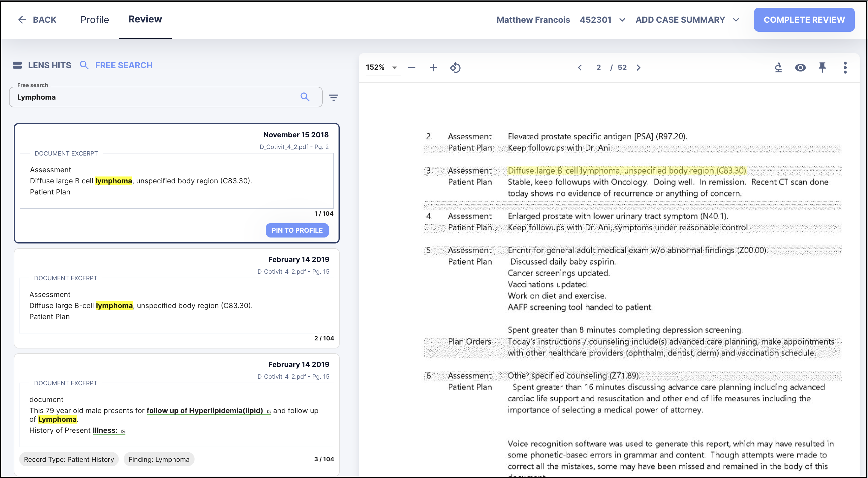Image resolution: width=868 pixels, height=478 pixels.
Task: Select the February 14 2019 excerpt numbered 2 / 104
Action: pyautogui.click(x=177, y=298)
